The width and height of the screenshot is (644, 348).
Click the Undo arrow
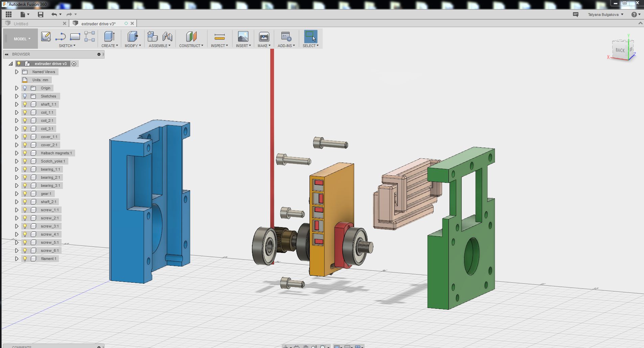coord(54,14)
